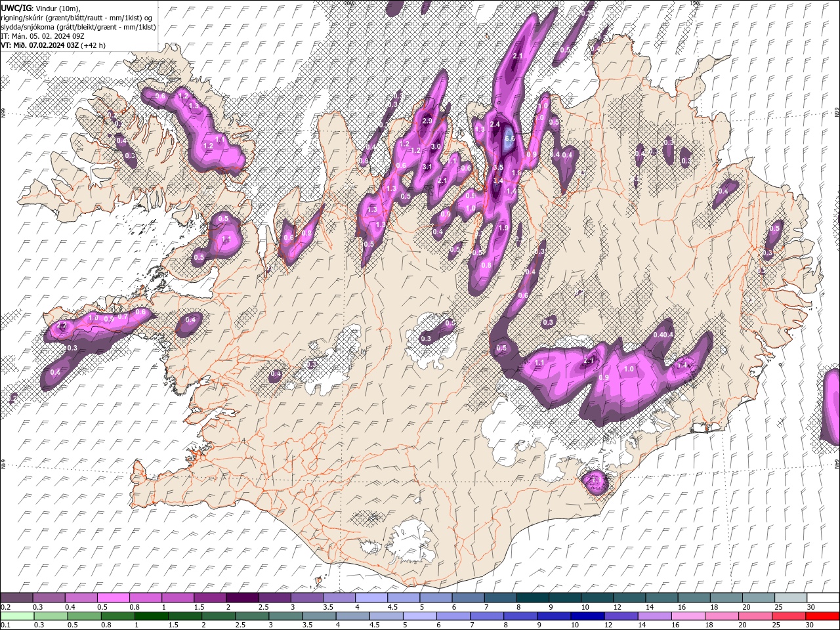The height and width of the screenshot is (630, 840).
Task: Select the '2.2' value on the western peninsula
Action: click(x=62, y=325)
